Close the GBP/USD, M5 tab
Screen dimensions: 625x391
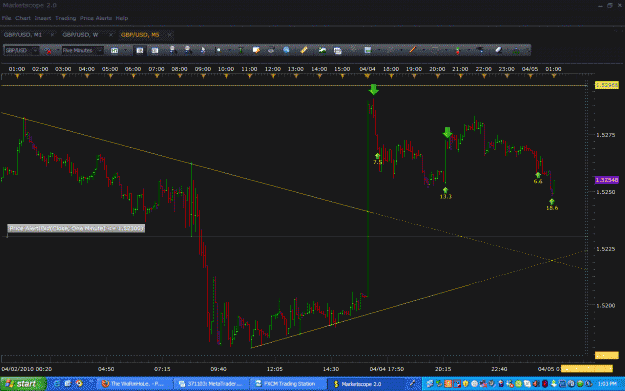169,35
